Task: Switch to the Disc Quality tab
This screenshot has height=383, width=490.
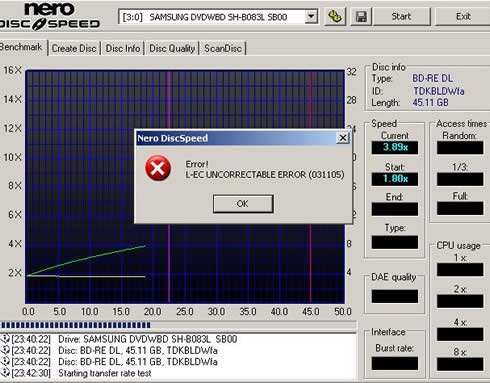Action: (172, 48)
